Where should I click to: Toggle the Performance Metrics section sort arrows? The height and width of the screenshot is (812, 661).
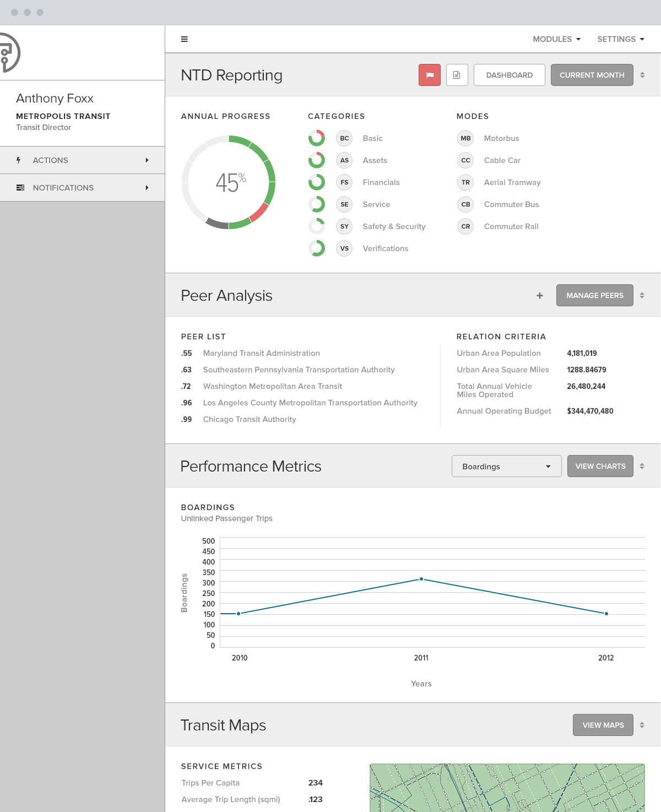(x=642, y=466)
